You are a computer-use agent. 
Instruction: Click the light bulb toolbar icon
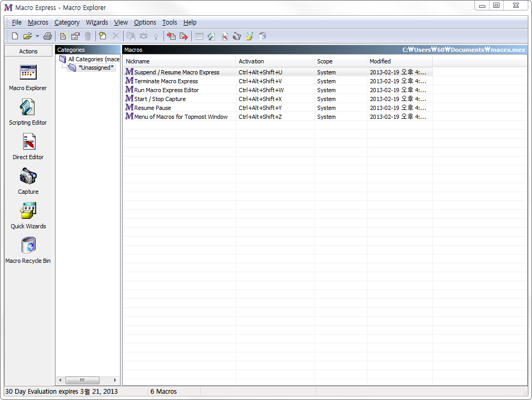(x=156, y=36)
